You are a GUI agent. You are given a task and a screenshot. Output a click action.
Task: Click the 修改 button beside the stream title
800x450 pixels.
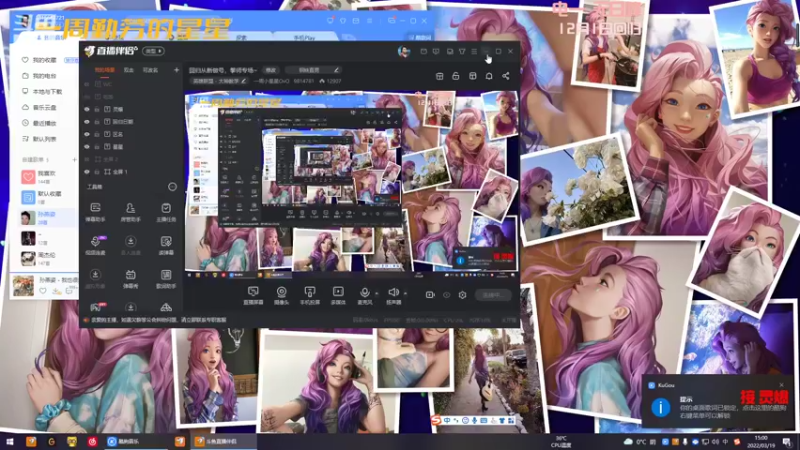(x=270, y=70)
